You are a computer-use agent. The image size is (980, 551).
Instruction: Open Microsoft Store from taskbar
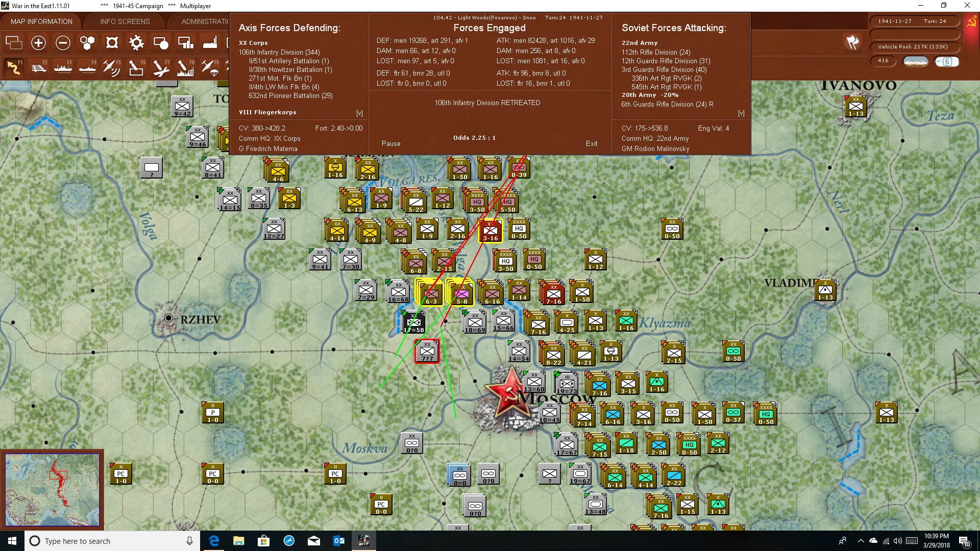click(263, 541)
